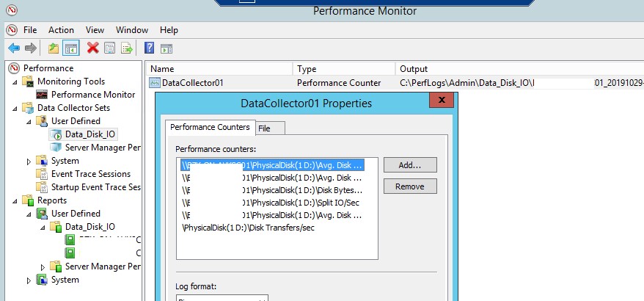644x301 pixels.
Task: Click the Export List toolbar icon
Action: 127,48
